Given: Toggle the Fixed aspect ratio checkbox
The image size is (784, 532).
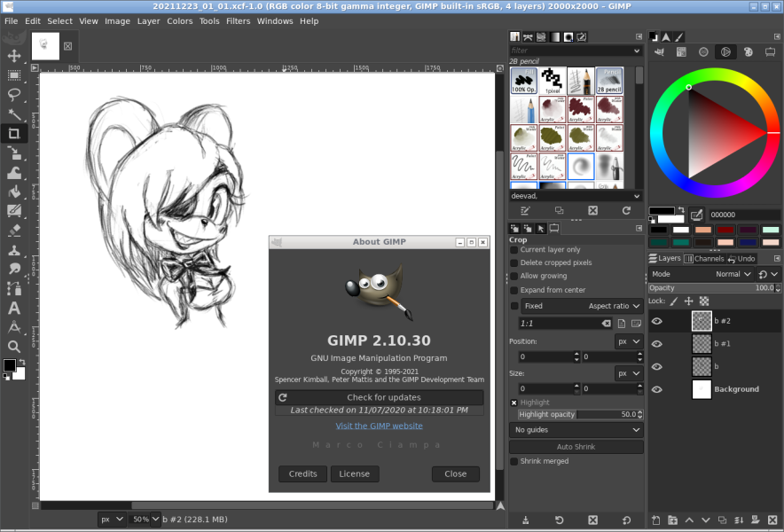Looking at the screenshot, I should [x=514, y=306].
